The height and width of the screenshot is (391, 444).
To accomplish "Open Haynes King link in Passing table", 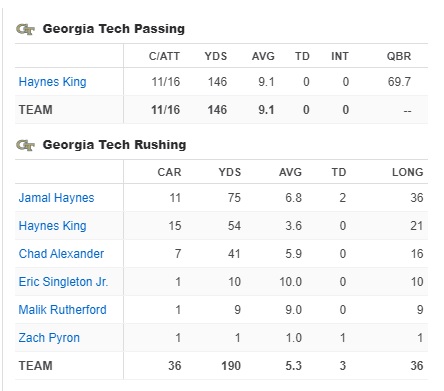I will [x=53, y=82].
